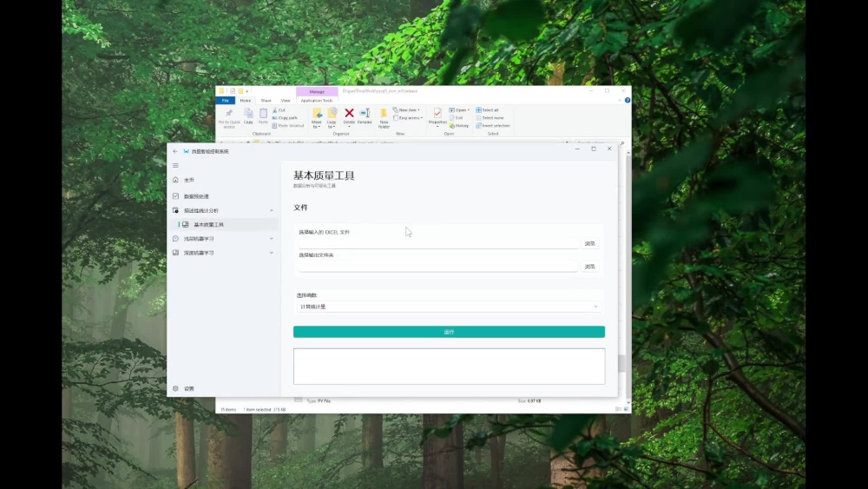The height and width of the screenshot is (489, 868).
Task: Open Application Tools tab in File Explorer
Action: coord(317,100)
